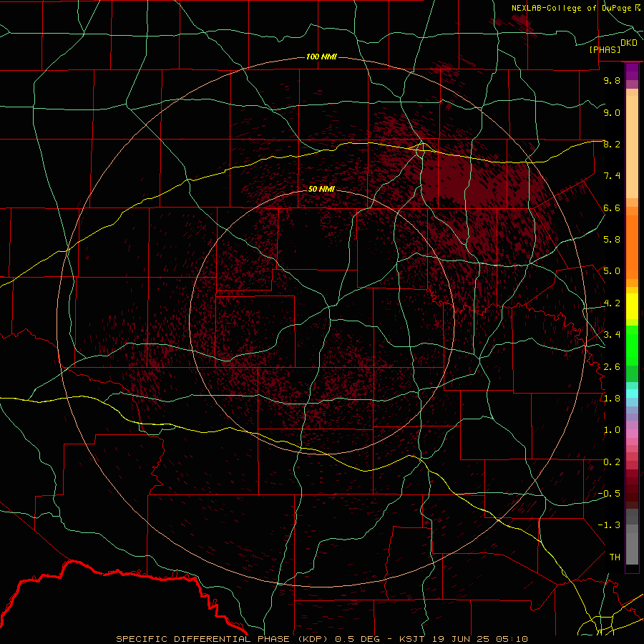Select the 5.0 scale value
644x644 pixels.
click(x=612, y=271)
